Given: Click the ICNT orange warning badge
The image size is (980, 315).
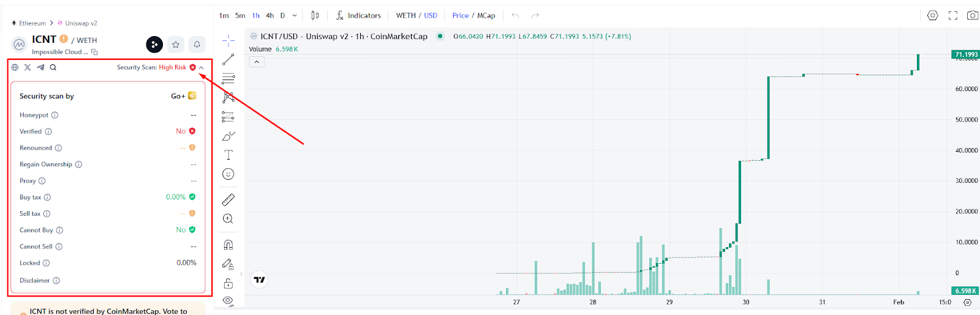Looking at the screenshot, I should click(64, 39).
